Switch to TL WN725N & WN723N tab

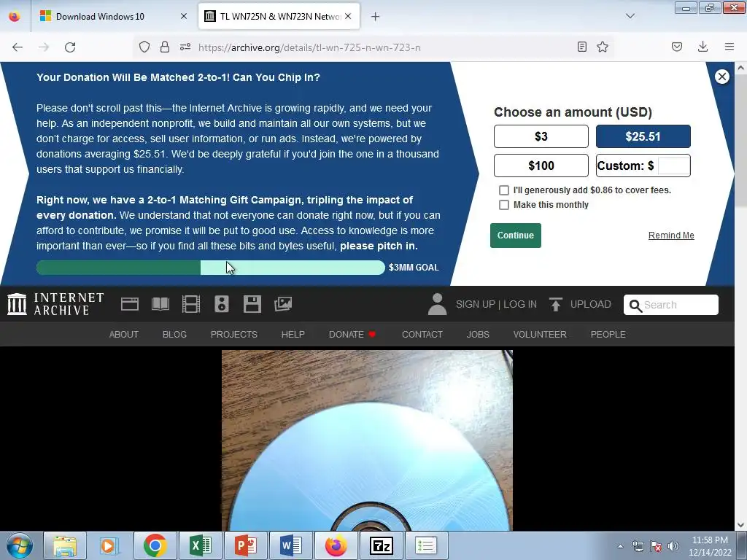279,17
